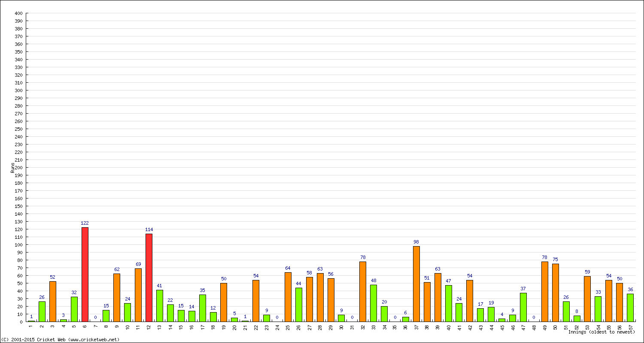Select the orange bar for innings 53

587,299
